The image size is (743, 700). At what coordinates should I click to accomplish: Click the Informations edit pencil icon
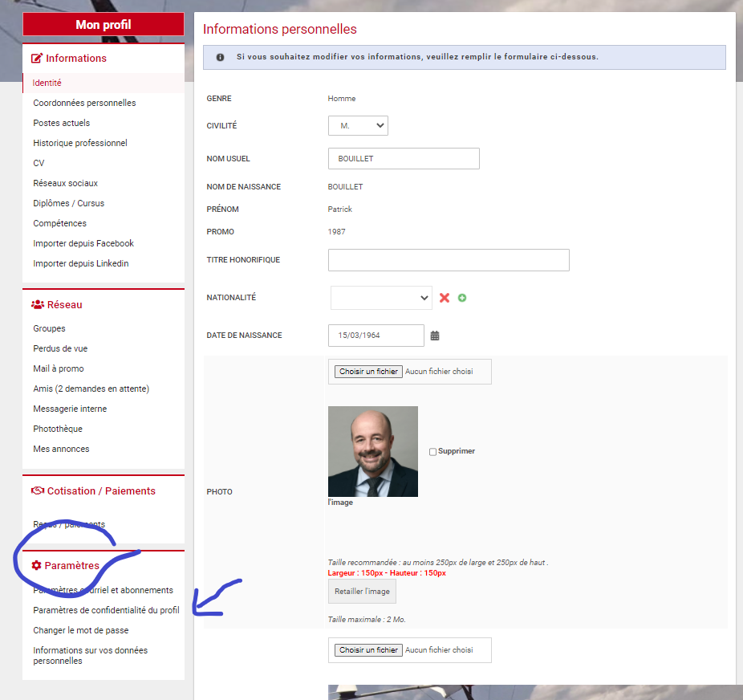tap(36, 58)
